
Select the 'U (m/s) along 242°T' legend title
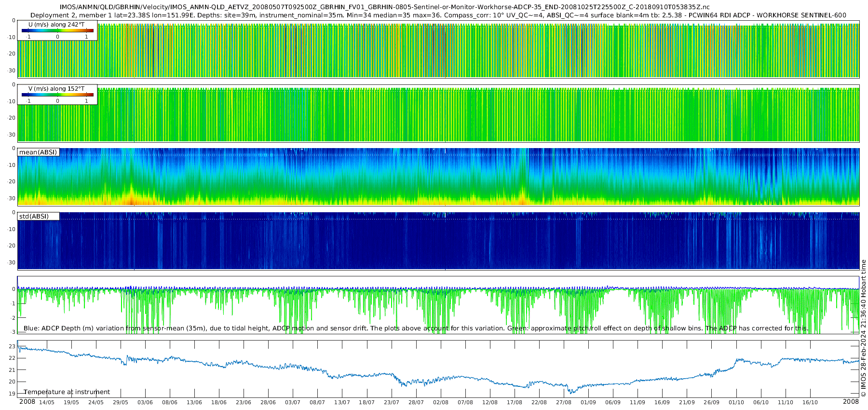click(x=56, y=25)
